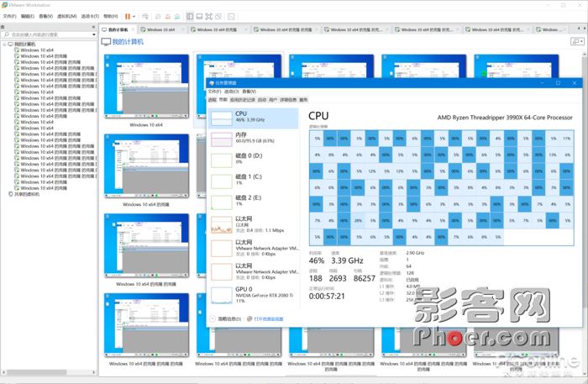The image size is (588, 384).
Task: Switch to Task Manager 进程 tab
Action: pyautogui.click(x=213, y=100)
